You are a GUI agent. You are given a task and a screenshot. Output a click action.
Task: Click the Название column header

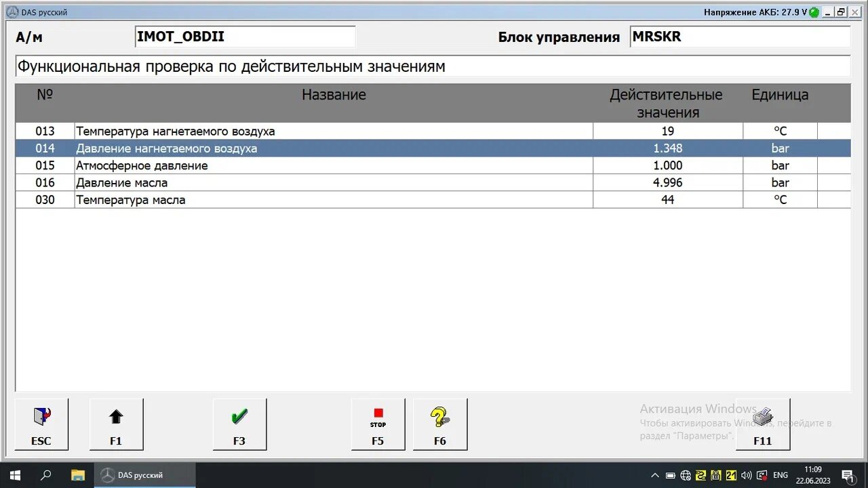(x=334, y=95)
